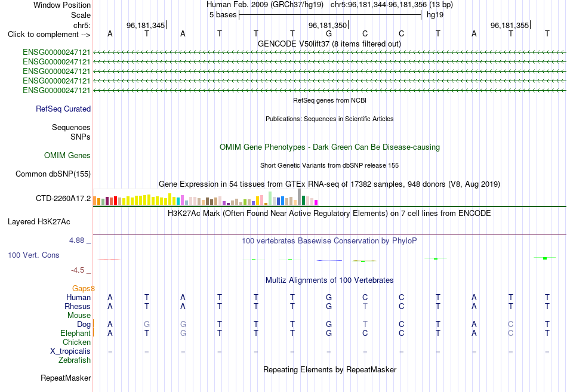
Task: Click the 'Click to complement -->' label
Action: [49, 35]
